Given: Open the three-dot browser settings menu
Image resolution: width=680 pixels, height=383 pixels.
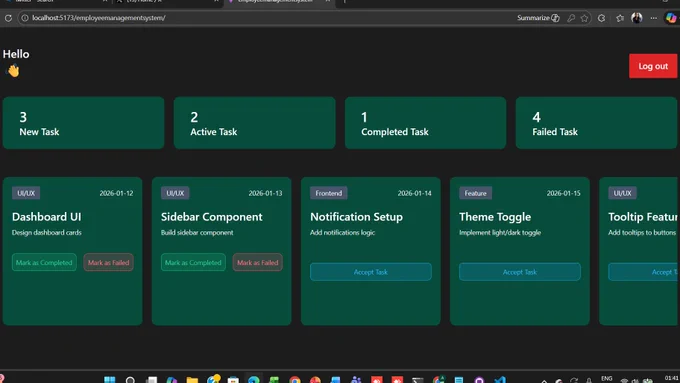Looking at the screenshot, I should [x=654, y=18].
